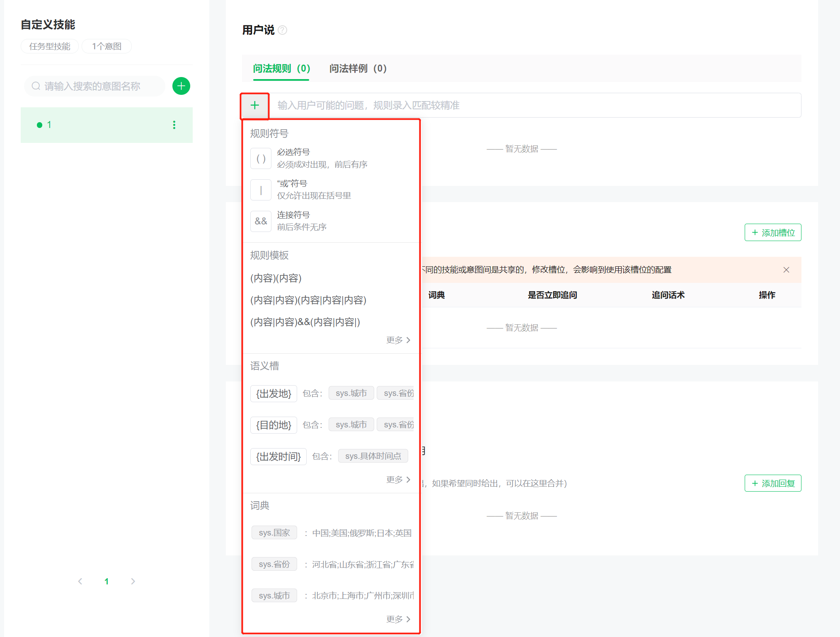Click the 添加槽位 button

772,233
